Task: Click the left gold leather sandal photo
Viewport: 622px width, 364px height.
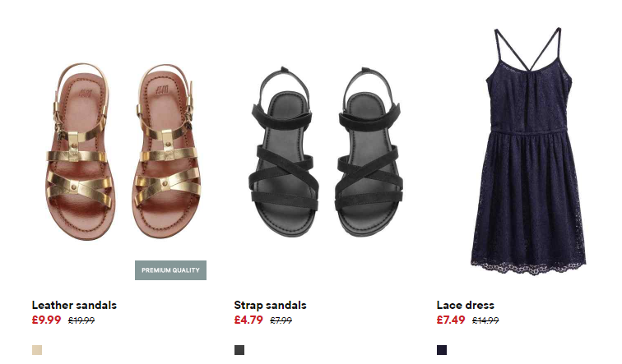Action: tap(79, 152)
